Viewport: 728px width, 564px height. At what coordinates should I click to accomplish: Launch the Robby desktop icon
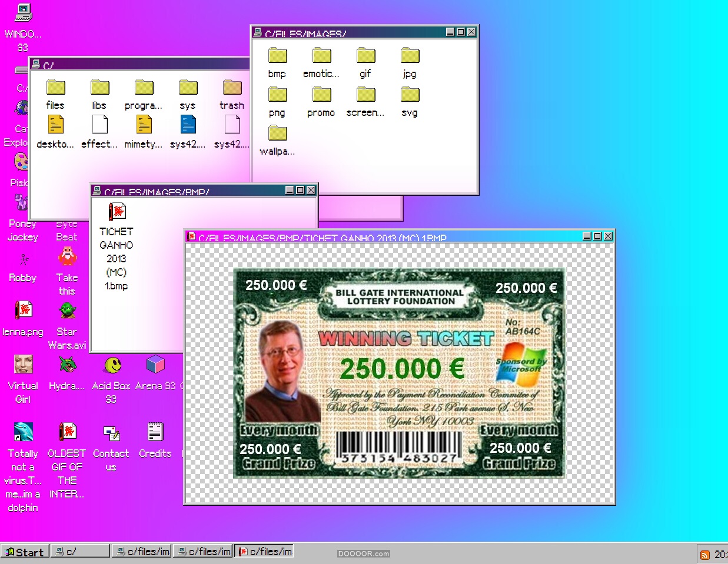pos(23,259)
